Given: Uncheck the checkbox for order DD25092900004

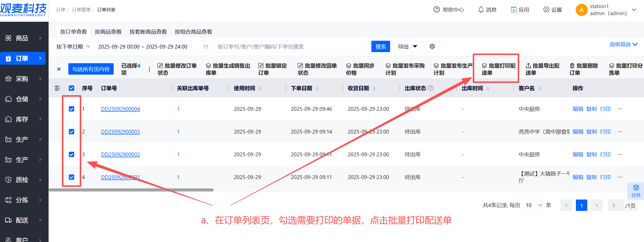Looking at the screenshot, I should point(72,109).
